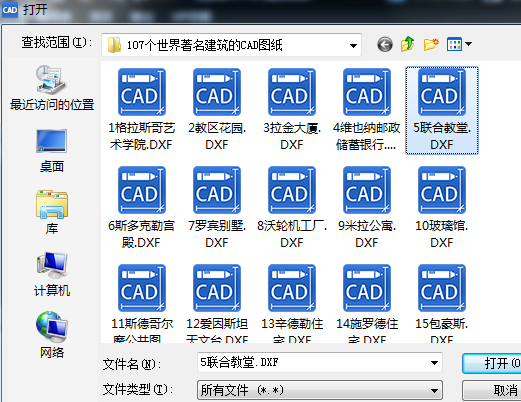The height and width of the screenshot is (402, 521).
Task: Select the 3拉金大厦.DXF CAD file icon
Action: tap(292, 92)
